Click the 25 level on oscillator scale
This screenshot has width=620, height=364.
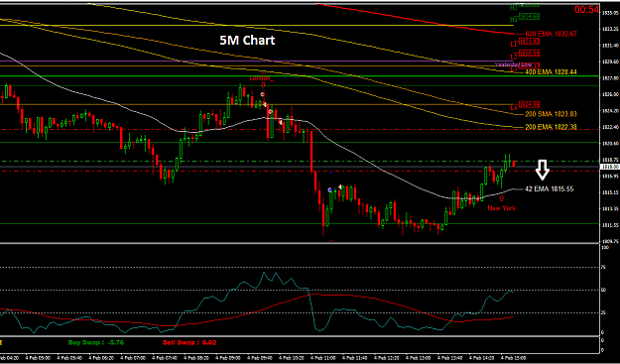click(x=604, y=313)
